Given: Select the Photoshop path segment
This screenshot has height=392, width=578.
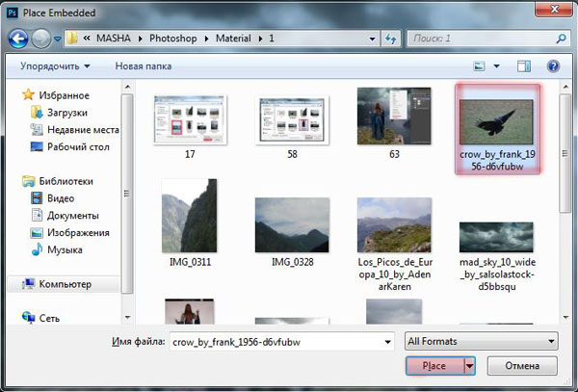Looking at the screenshot, I should [x=172, y=39].
